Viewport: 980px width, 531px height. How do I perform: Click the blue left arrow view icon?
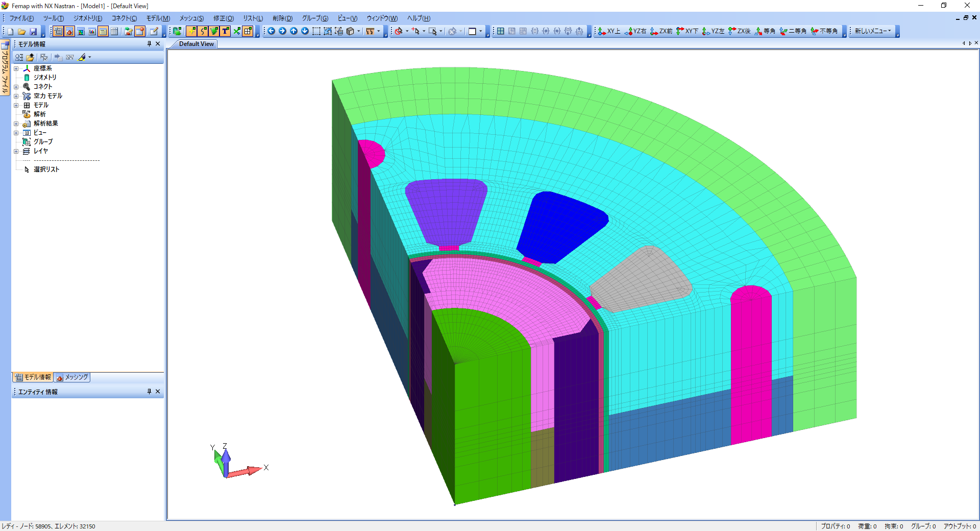(271, 31)
